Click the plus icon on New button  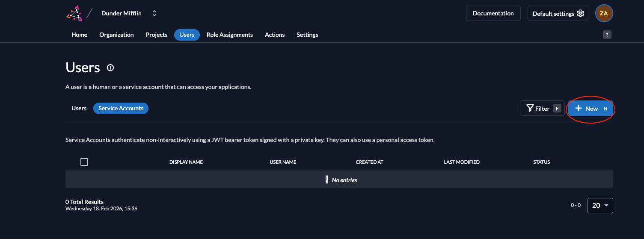(579, 108)
